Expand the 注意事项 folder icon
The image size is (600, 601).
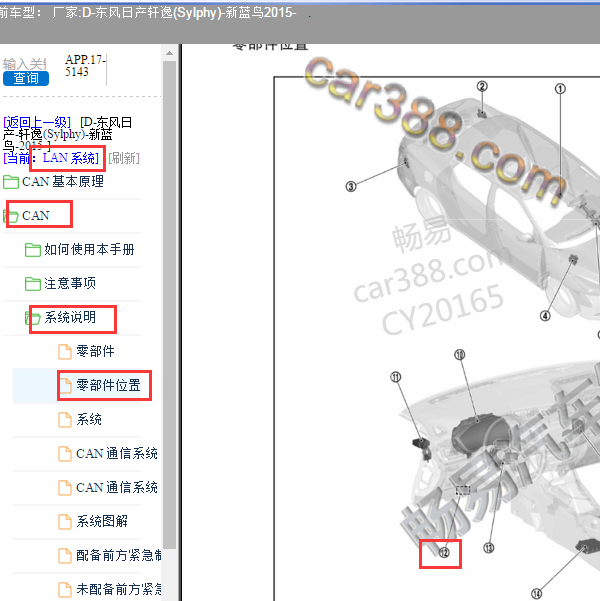(x=33, y=284)
